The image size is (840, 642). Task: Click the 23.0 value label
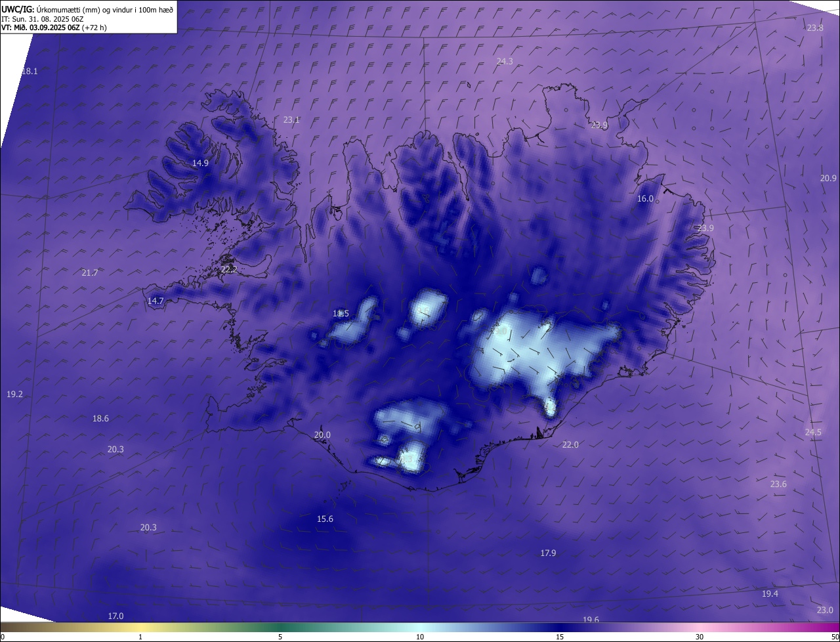(x=825, y=610)
